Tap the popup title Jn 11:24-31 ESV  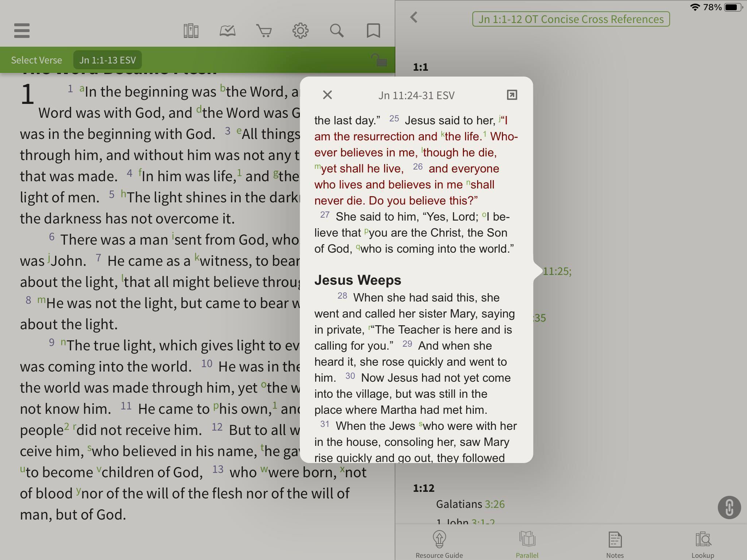click(416, 95)
